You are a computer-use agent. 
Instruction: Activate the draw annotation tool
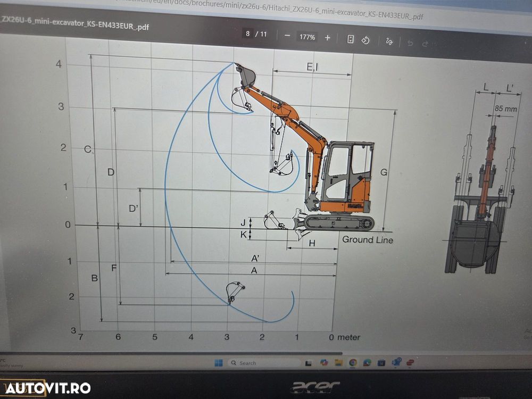pos(389,41)
